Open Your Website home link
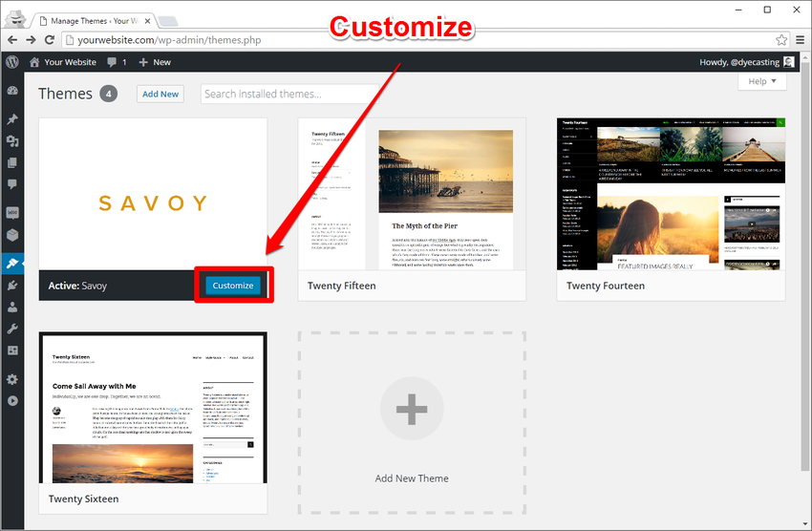The height and width of the screenshot is (531, 812). click(63, 62)
